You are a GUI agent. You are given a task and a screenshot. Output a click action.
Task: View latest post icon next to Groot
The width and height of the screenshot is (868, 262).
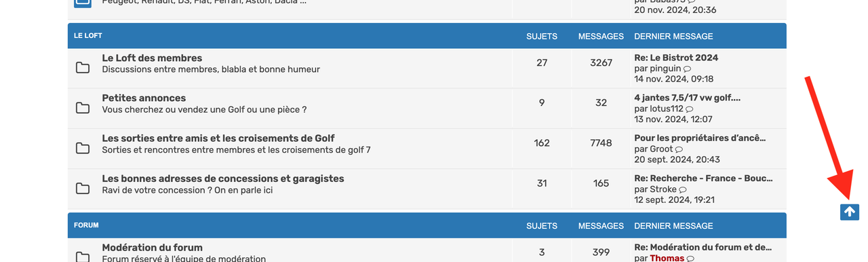[679, 149]
